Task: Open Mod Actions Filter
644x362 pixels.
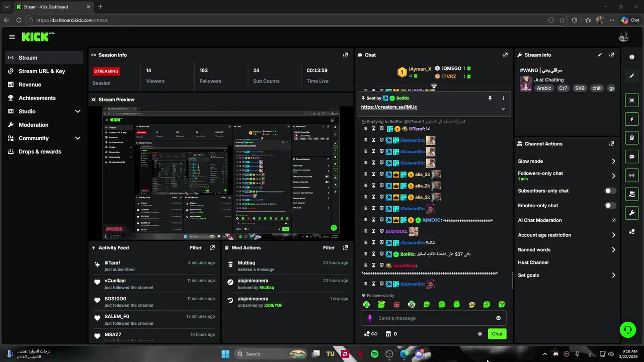Action: 329,247
